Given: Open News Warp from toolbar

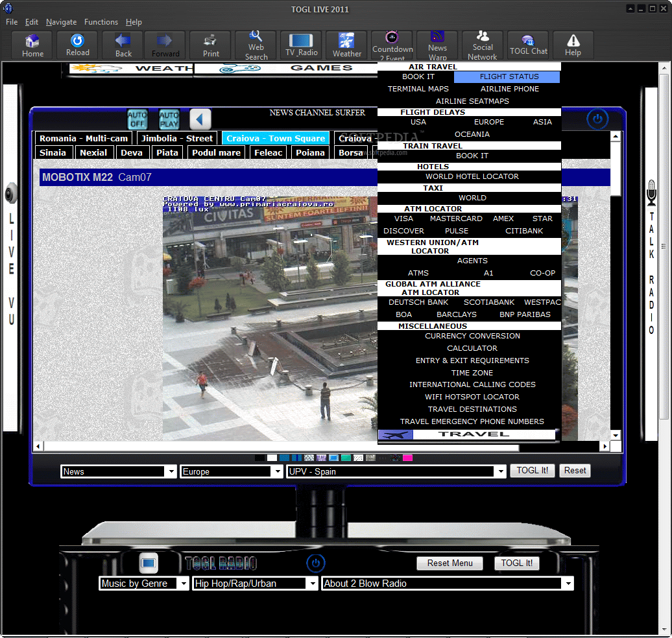Looking at the screenshot, I should point(437,45).
